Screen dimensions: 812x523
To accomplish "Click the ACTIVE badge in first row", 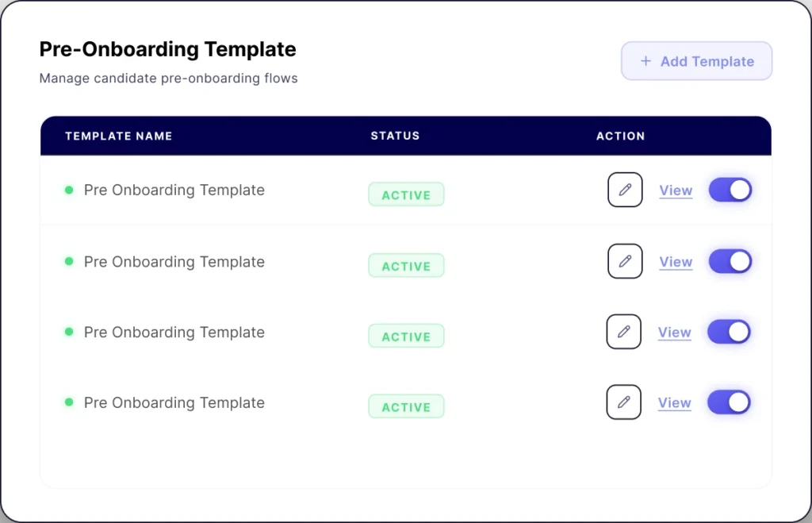I will tap(406, 194).
